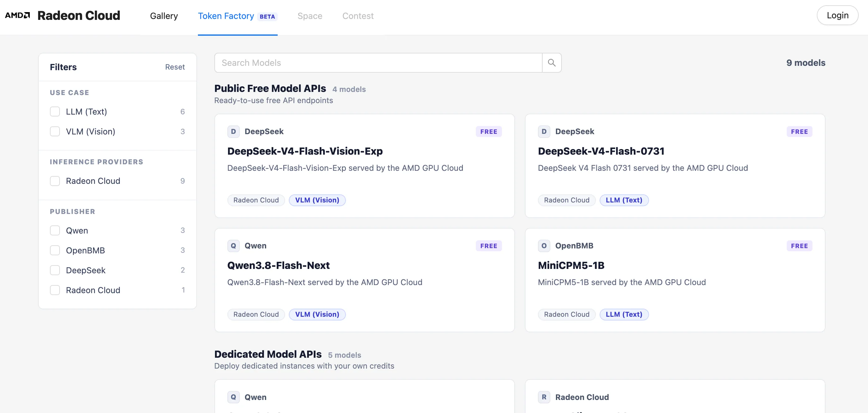Click the "USE CASE" filter section label

[x=69, y=93]
